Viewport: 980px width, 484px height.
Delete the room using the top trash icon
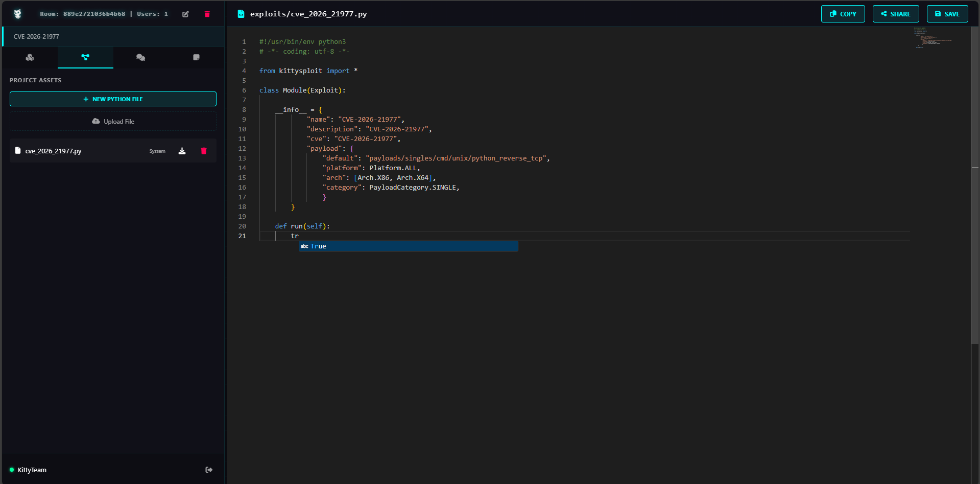[207, 14]
